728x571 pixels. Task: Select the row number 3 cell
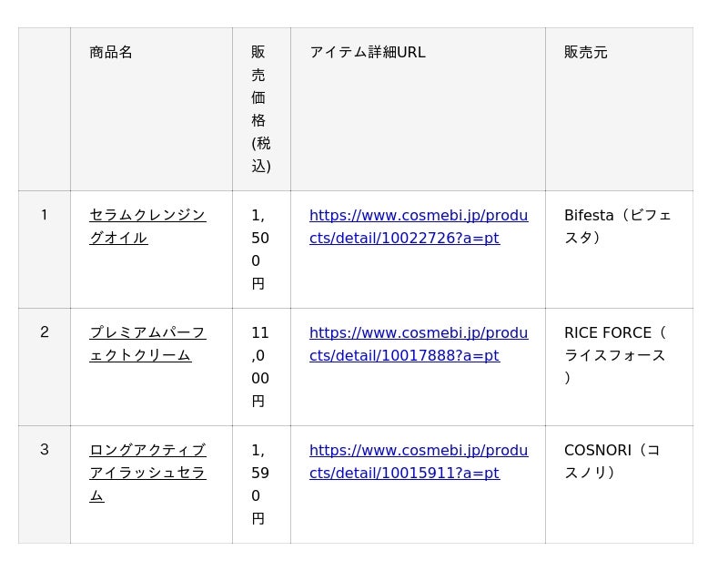click(x=44, y=450)
